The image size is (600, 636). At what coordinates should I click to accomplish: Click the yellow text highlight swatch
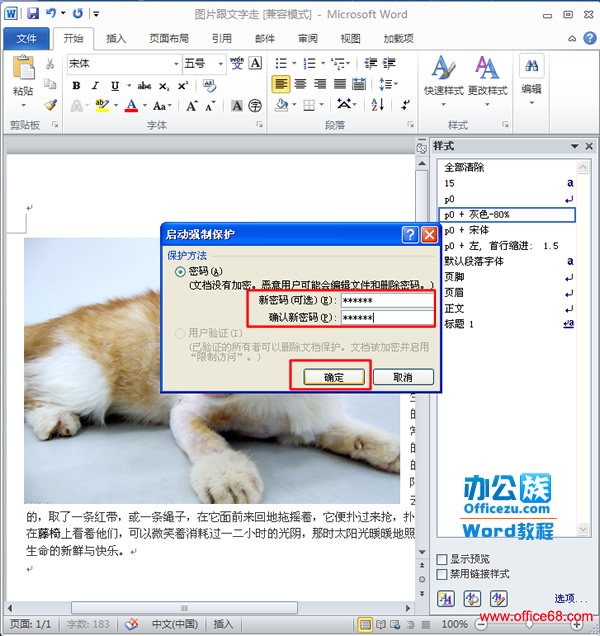tap(102, 105)
